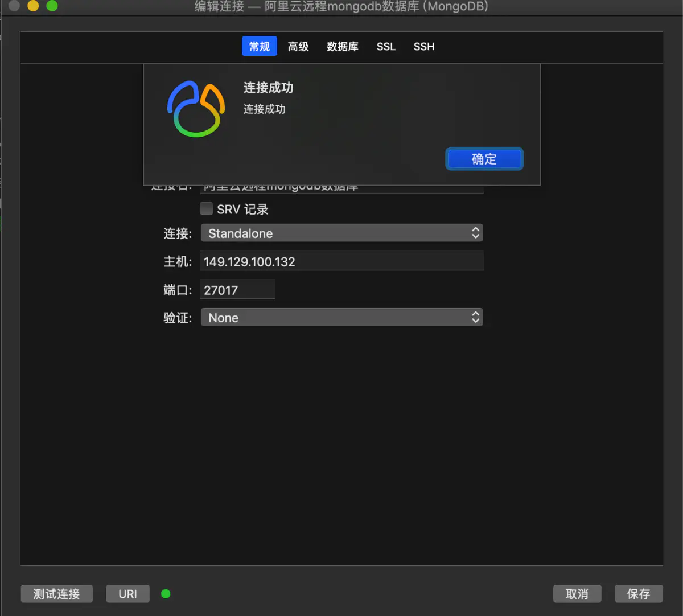Open the 连接 Standalone dropdown
This screenshot has height=616, width=683.
point(341,233)
